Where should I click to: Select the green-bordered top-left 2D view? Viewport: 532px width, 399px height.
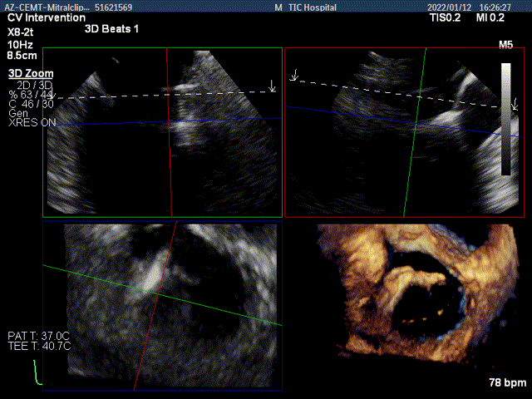click(162, 131)
